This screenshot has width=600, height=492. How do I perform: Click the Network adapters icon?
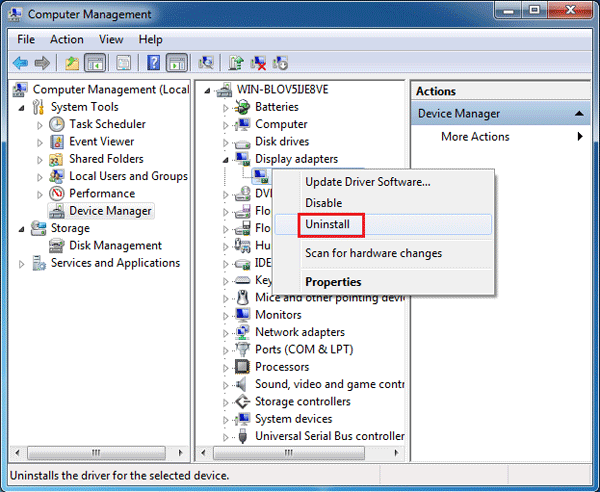coord(242,332)
